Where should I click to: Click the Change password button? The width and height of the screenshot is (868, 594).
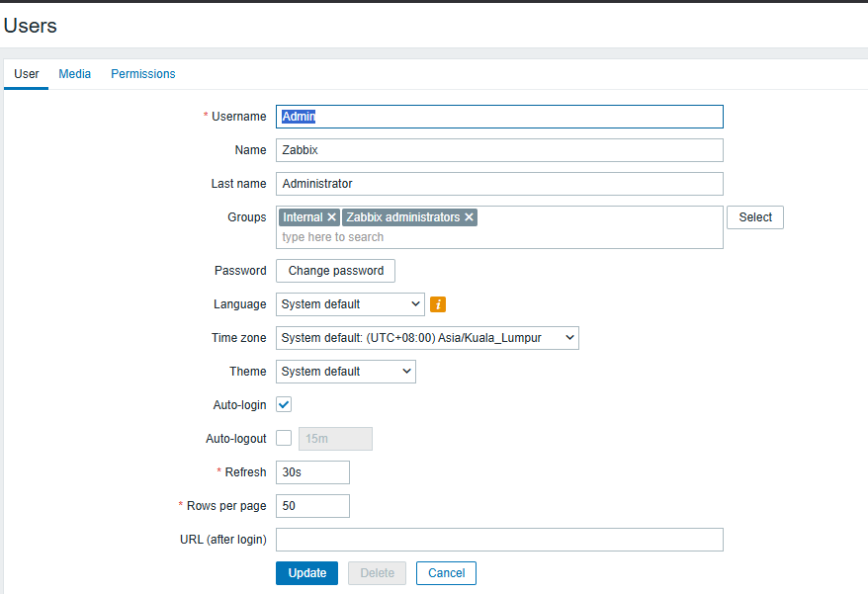335,271
